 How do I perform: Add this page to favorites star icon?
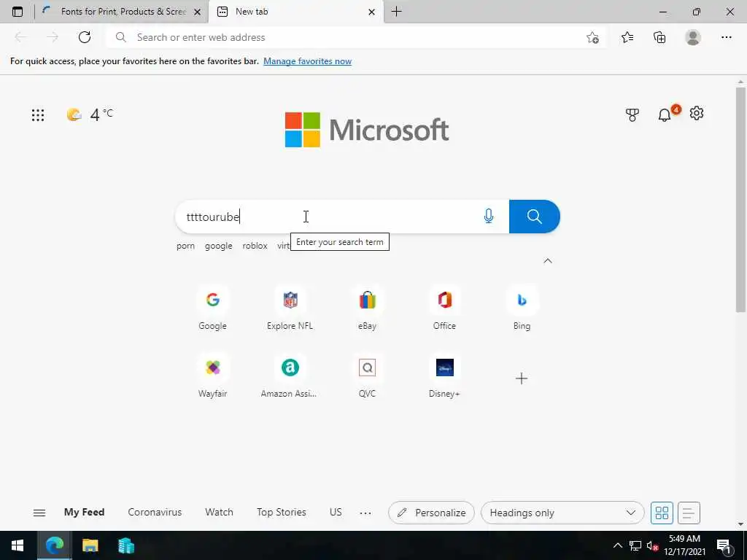[592, 37]
